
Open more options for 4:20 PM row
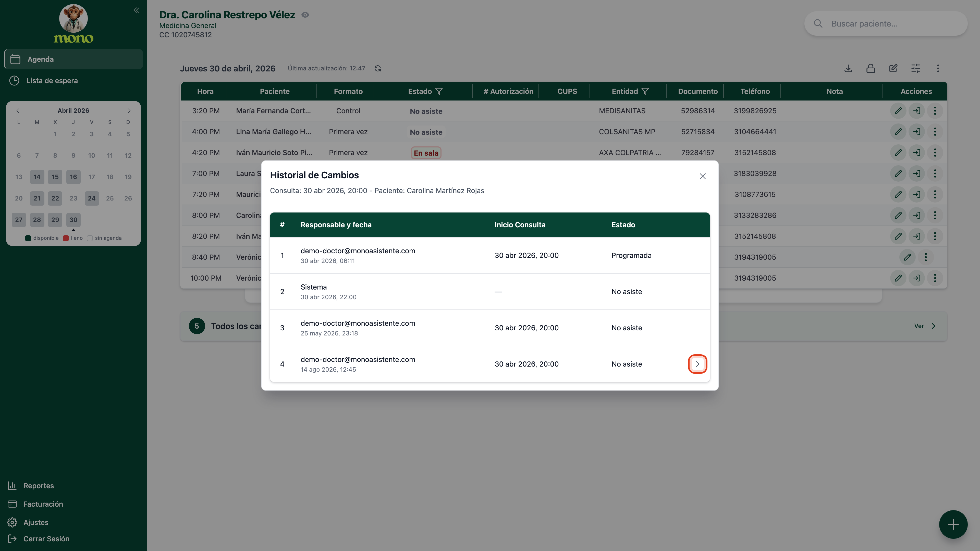pyautogui.click(x=935, y=153)
